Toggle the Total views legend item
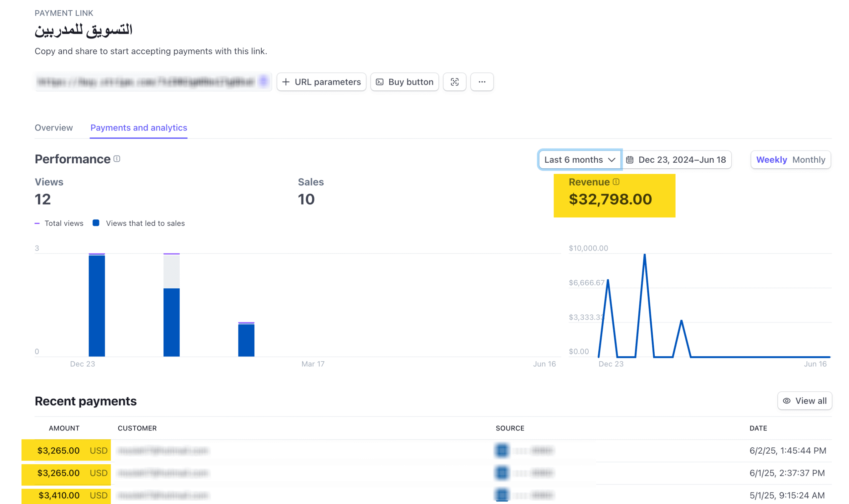This screenshot has height=504, width=849. 59,223
